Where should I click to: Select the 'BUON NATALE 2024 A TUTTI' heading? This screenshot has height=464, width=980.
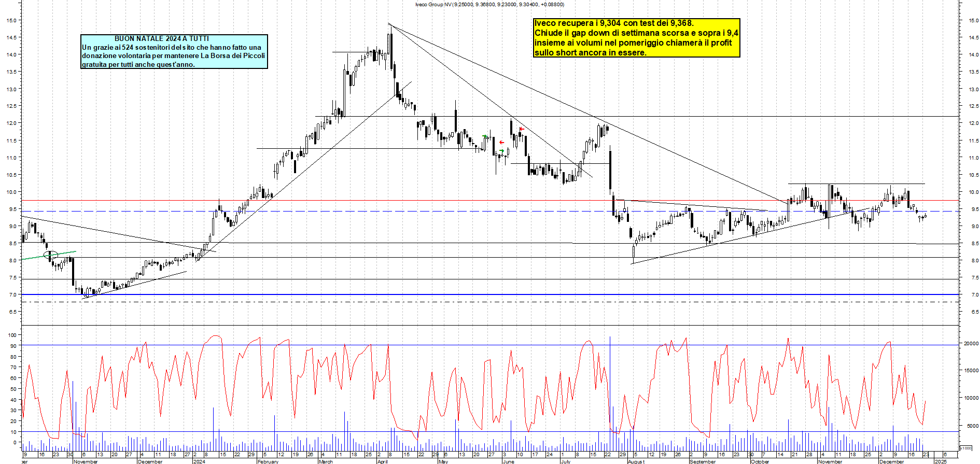click(162, 38)
